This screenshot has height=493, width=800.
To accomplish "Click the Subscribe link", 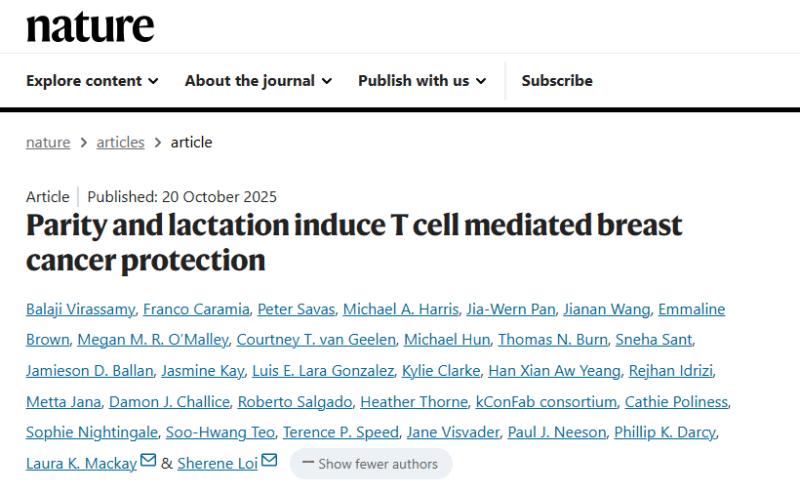I will point(557,81).
